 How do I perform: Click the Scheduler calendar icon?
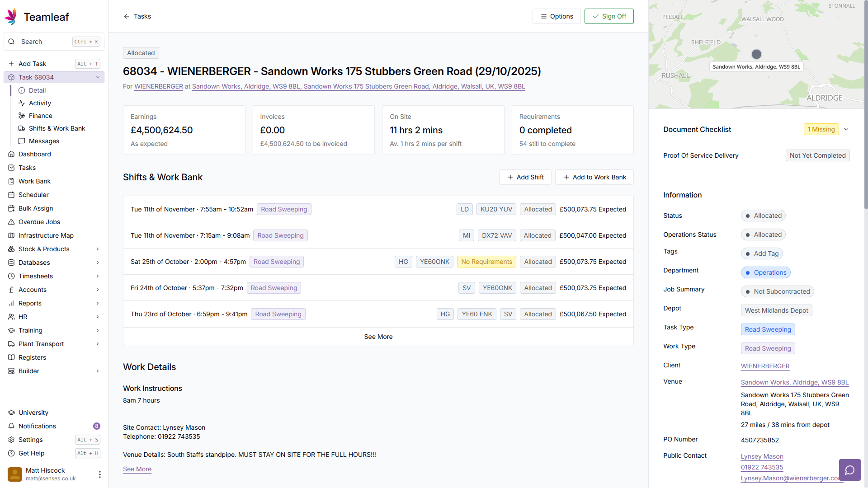(12, 195)
